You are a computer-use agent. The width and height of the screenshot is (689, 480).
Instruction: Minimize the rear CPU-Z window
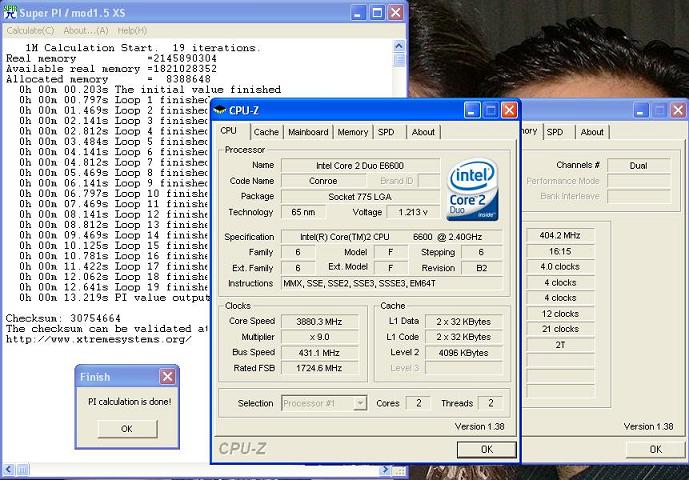tap(641, 110)
